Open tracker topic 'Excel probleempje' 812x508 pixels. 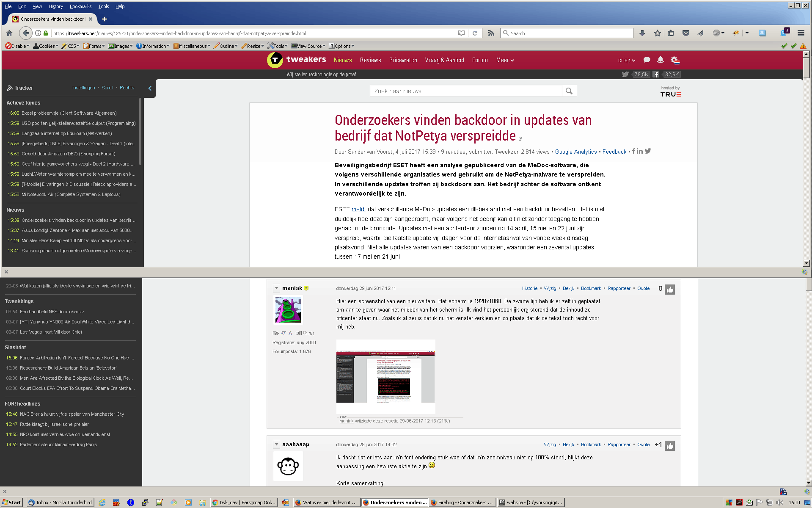point(69,113)
